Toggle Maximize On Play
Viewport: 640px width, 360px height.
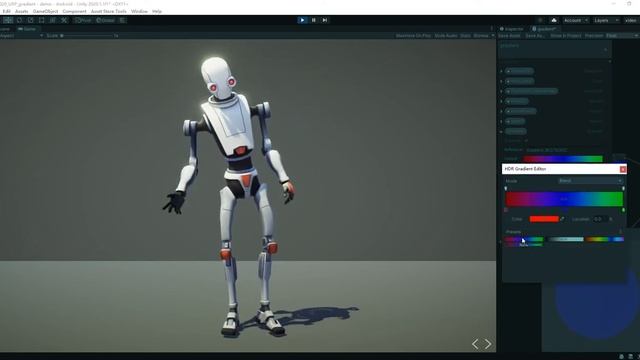[413, 36]
